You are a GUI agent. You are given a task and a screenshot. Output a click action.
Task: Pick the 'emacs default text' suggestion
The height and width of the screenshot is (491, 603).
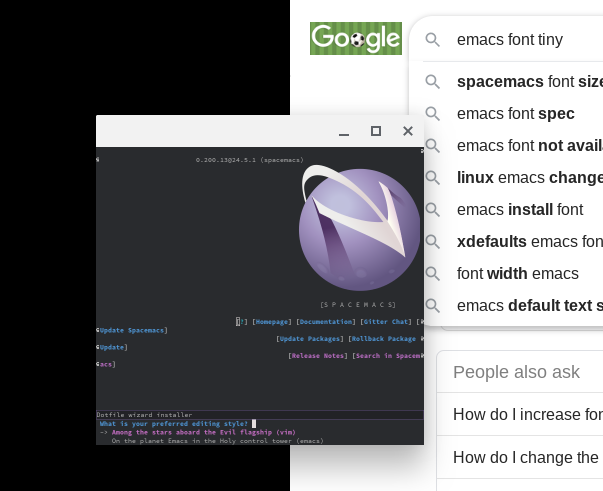pyautogui.click(x=513, y=305)
